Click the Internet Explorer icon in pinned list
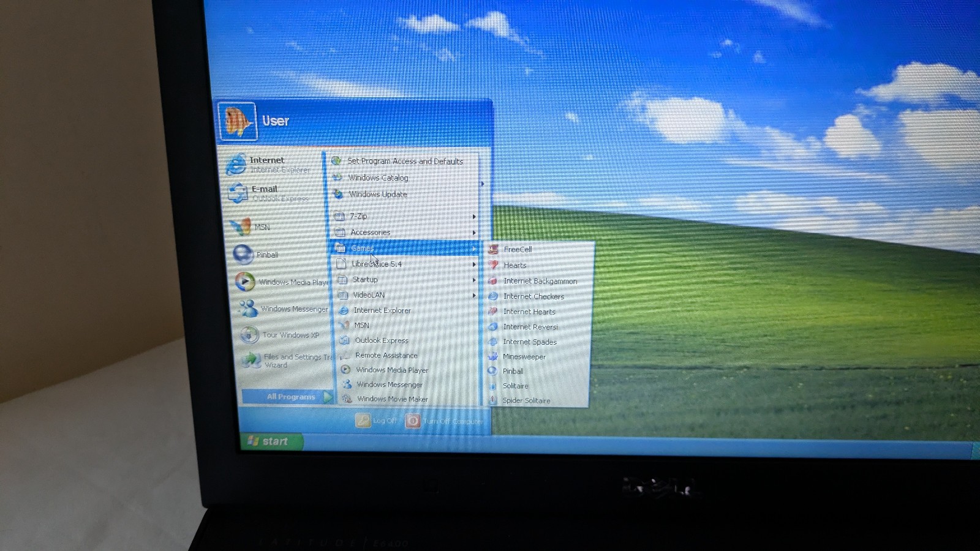The height and width of the screenshot is (551, 980). click(x=236, y=164)
